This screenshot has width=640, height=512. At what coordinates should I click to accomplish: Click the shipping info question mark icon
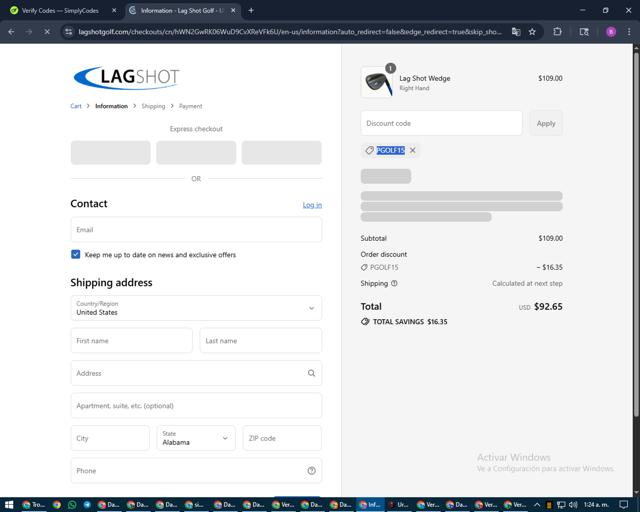pyautogui.click(x=394, y=283)
